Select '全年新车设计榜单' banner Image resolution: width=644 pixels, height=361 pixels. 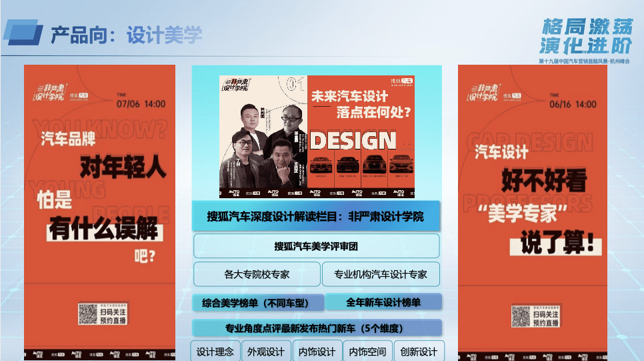click(383, 302)
